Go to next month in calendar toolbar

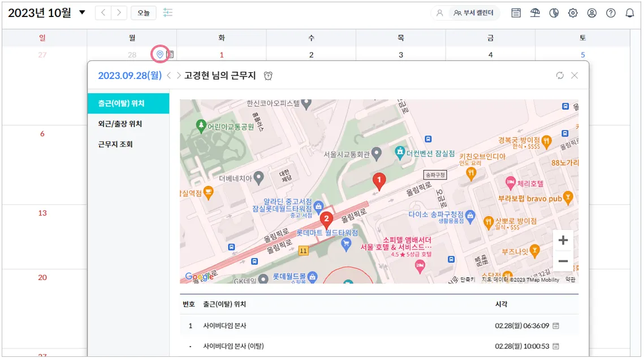click(119, 13)
